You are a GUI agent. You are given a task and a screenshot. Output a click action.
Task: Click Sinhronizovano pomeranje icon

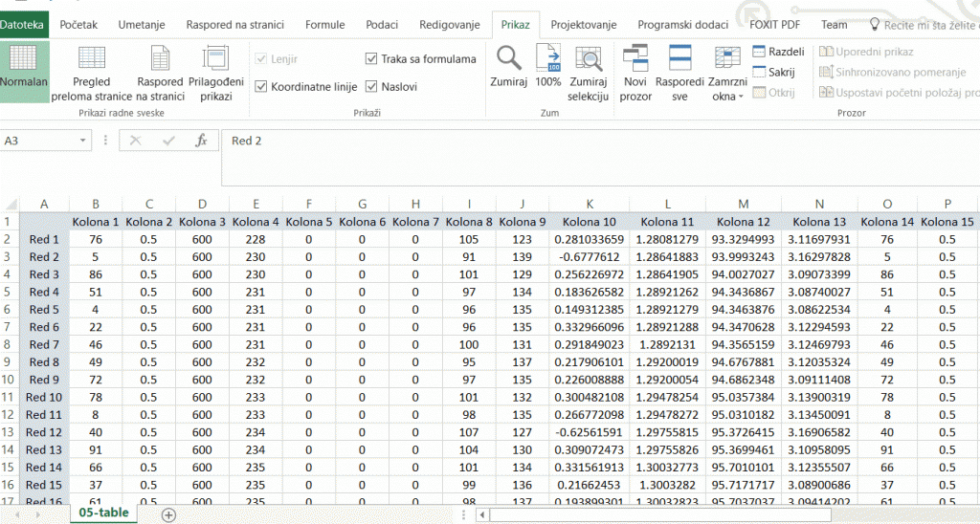826,72
